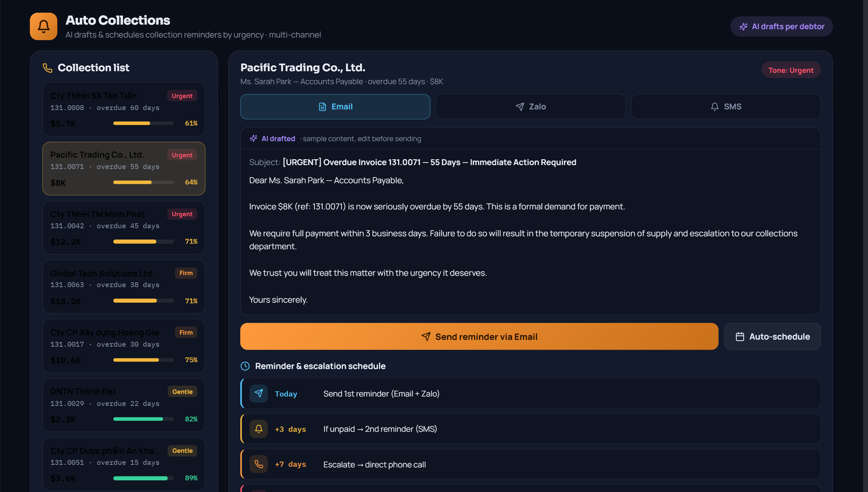Click the Gentle badge on An Kha card
Viewport: 868px width, 492px height.
point(183,451)
